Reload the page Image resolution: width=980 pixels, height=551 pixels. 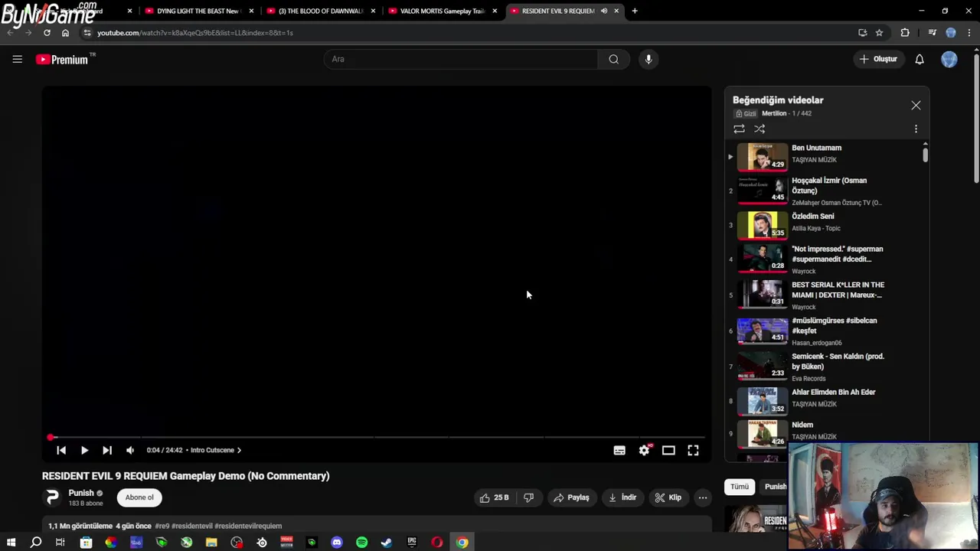click(x=47, y=33)
